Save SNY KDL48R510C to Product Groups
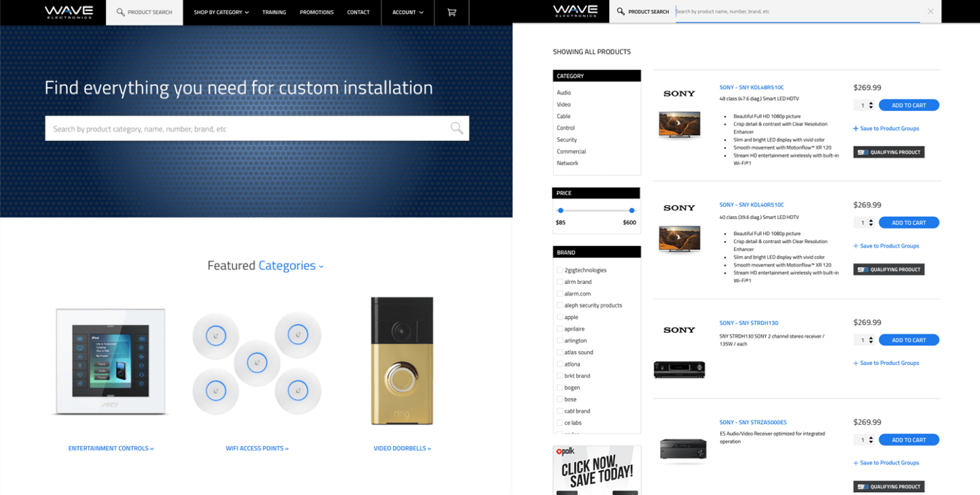Screen dimensions: 980x495 pyautogui.click(x=886, y=128)
